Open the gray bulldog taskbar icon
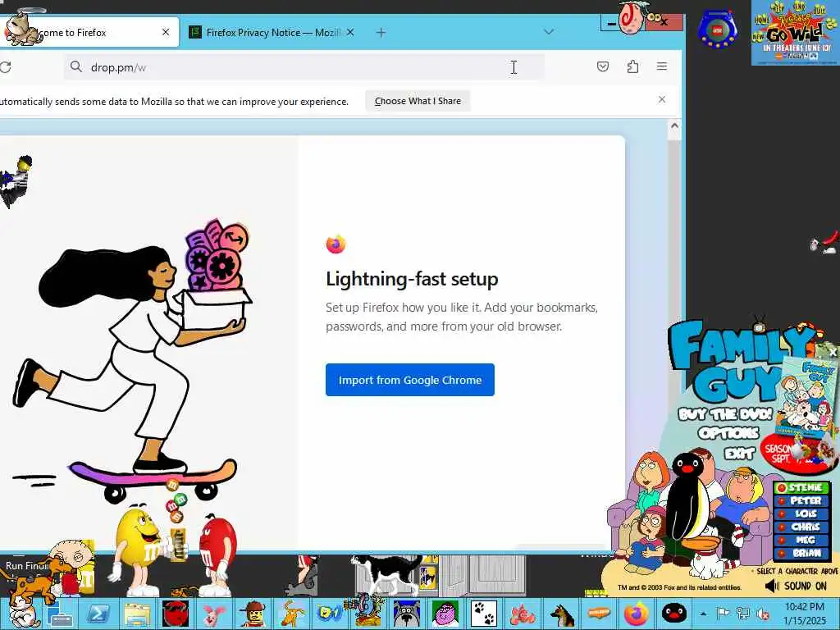Viewport: 840px width, 630px height. (x=407, y=614)
